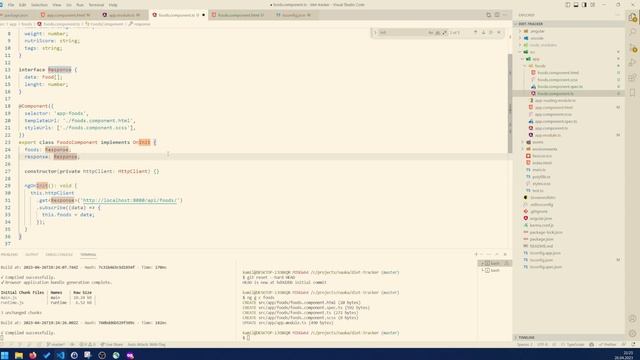Open package.json in explorer
The width and height of the screenshot is (640, 360).
(569, 239)
